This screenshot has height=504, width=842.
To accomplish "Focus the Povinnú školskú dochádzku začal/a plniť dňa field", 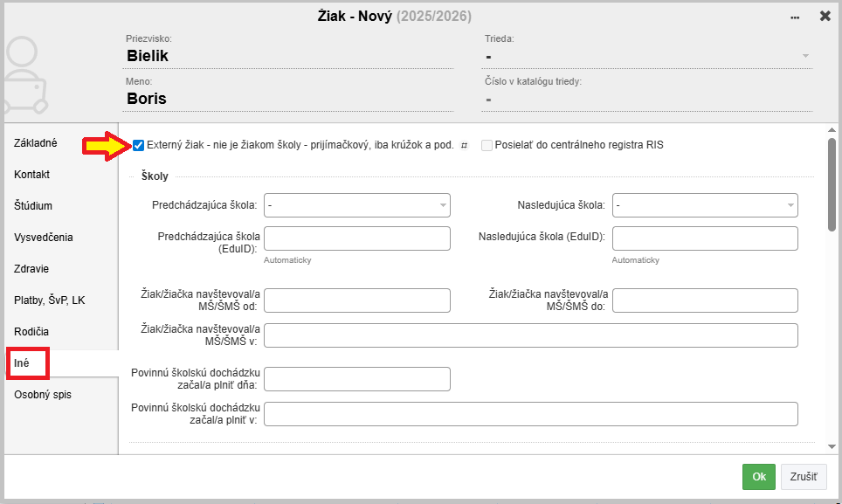I will point(356,379).
